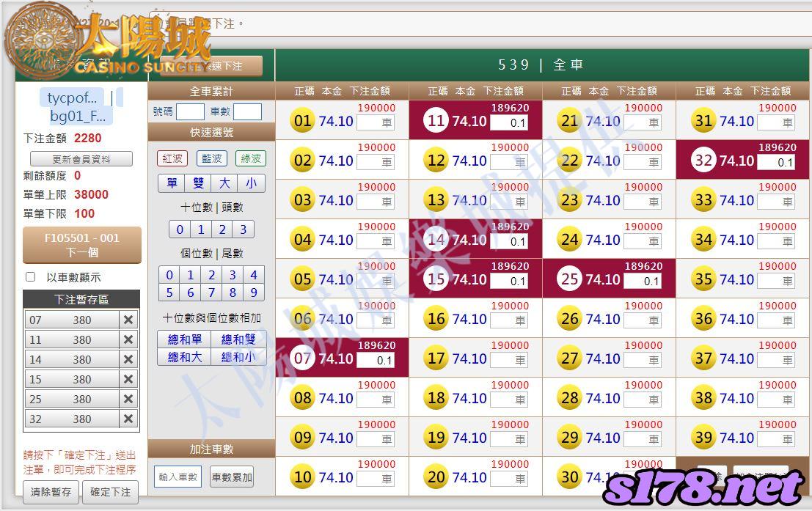Choose the 綠波 green wave quick pick

251,158
